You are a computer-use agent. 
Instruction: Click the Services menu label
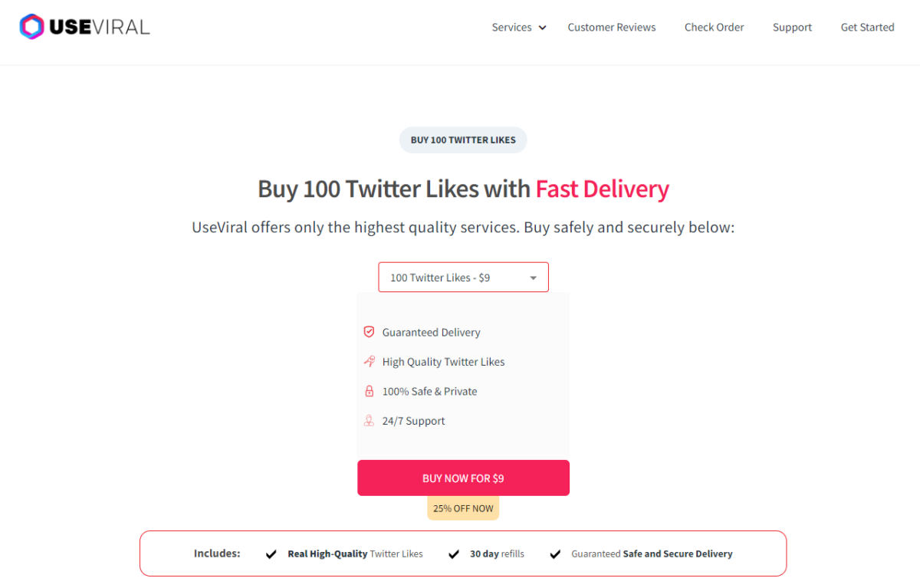[x=511, y=27]
